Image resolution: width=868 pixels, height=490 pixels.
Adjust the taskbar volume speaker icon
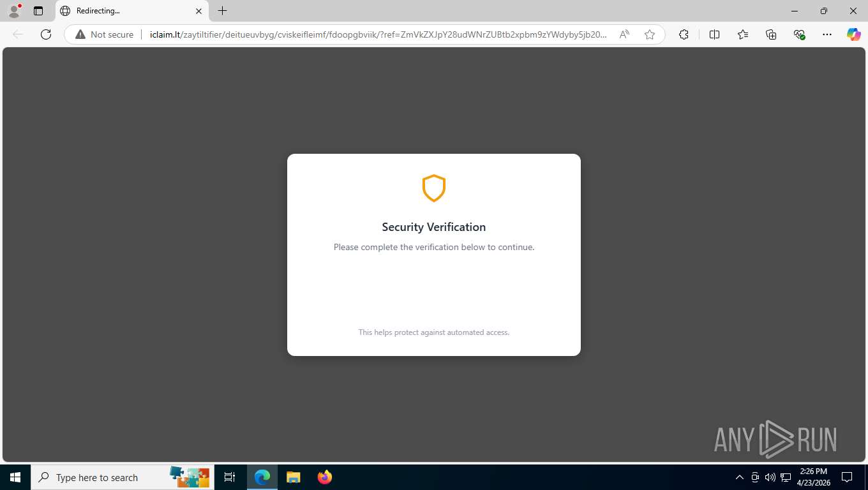coord(770,477)
